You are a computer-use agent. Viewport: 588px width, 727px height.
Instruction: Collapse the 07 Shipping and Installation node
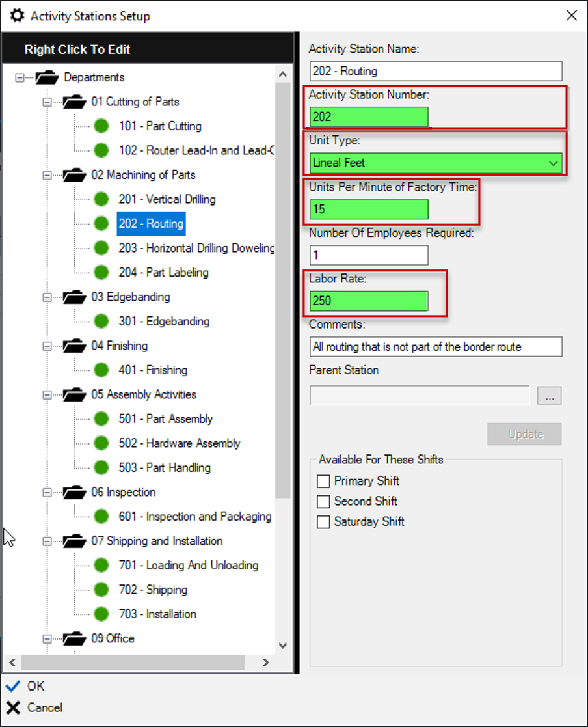[x=47, y=541]
